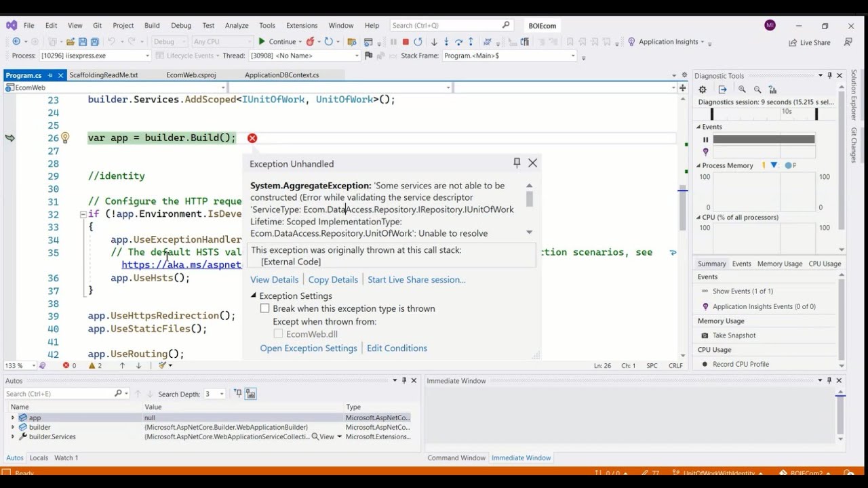Open the Debug menu
Screen dimensions: 868x488
coord(180,25)
